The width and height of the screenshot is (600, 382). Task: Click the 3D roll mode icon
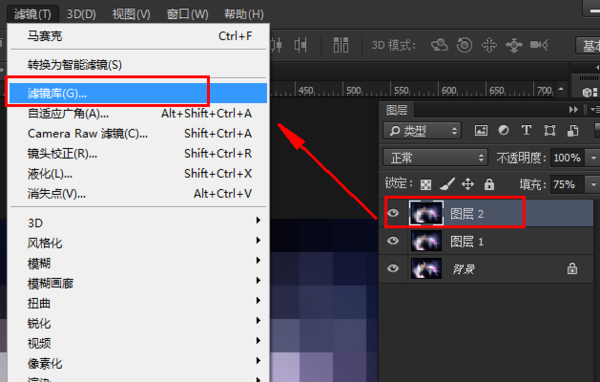coord(464,45)
